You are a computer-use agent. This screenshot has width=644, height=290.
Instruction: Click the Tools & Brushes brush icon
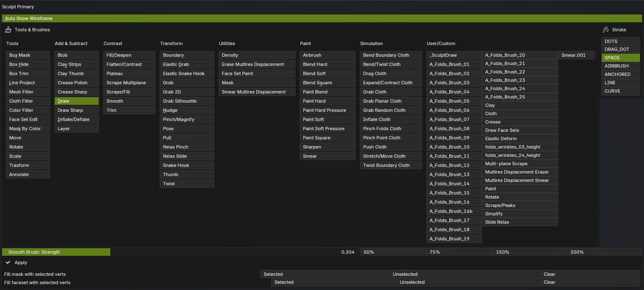(8, 30)
